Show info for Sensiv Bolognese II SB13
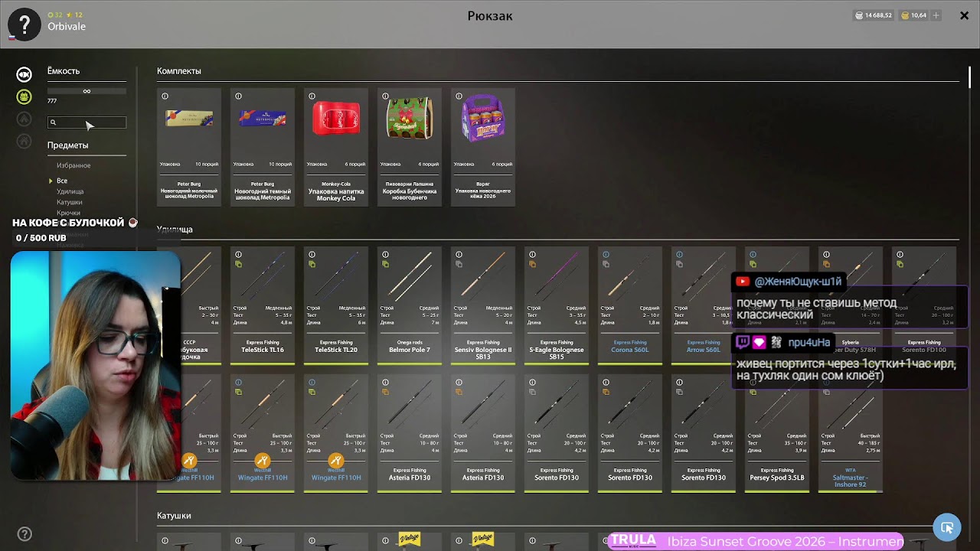This screenshot has width=980, height=551. point(459,255)
